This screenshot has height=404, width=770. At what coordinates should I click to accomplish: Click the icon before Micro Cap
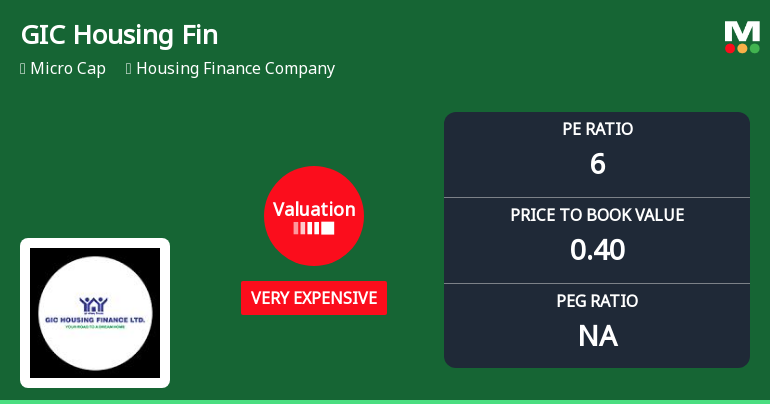click(23, 69)
